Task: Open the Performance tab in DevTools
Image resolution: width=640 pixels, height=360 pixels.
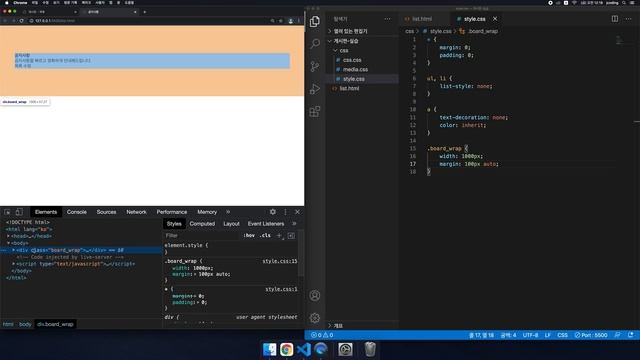Action: pos(172,212)
